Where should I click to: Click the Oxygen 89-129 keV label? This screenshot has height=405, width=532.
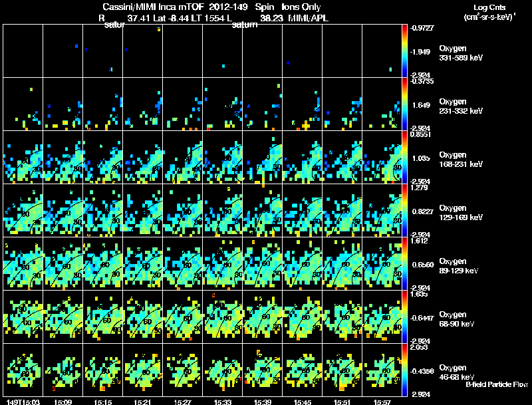[x=459, y=266]
